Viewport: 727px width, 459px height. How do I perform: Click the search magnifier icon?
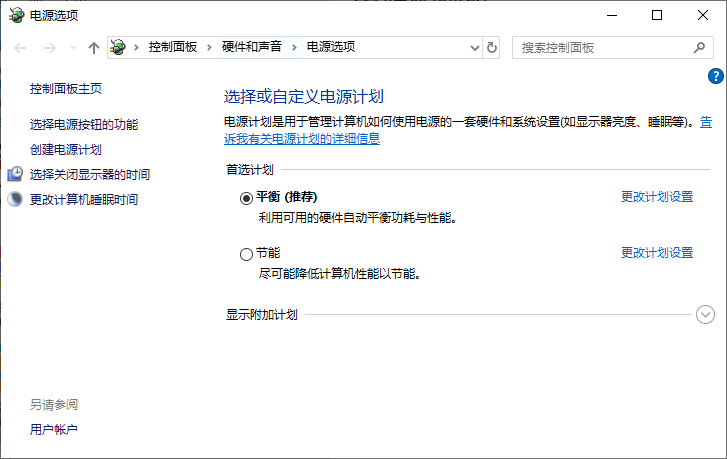(699, 47)
